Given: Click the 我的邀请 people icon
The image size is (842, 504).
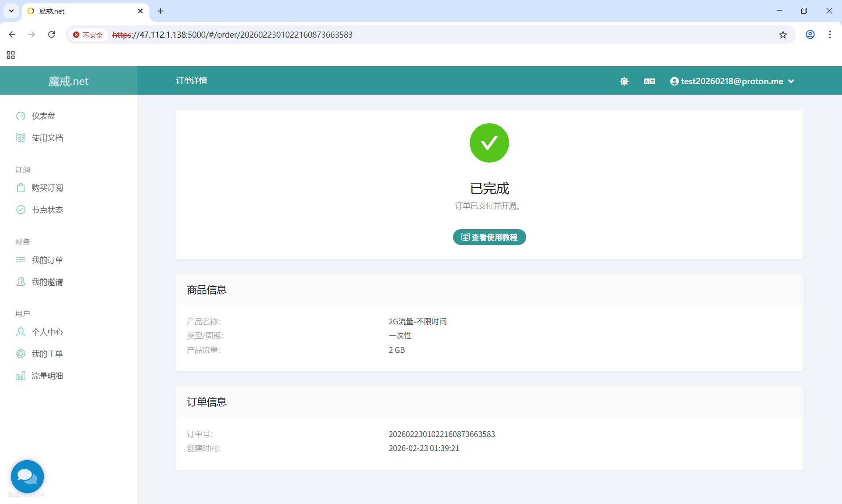Looking at the screenshot, I should (21, 282).
